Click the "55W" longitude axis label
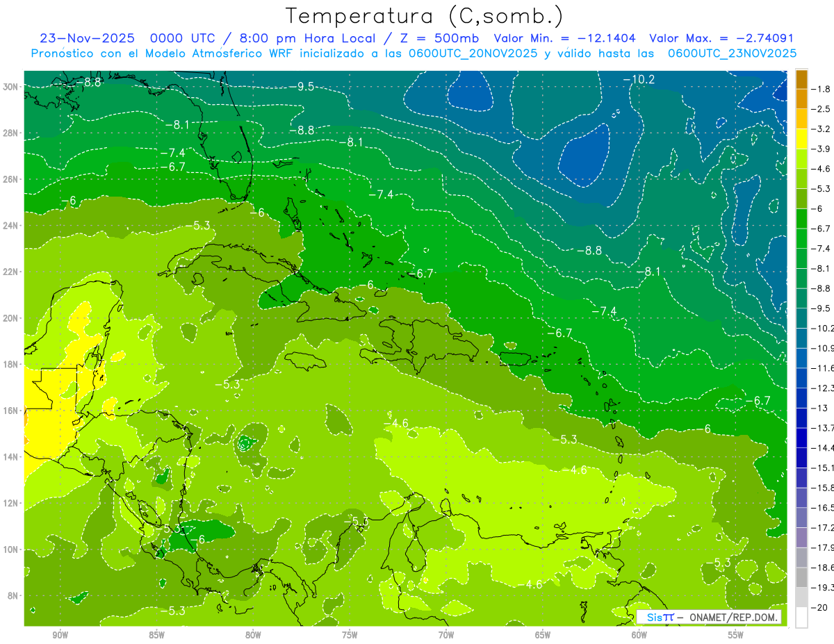This screenshot has height=644, width=834. click(736, 635)
